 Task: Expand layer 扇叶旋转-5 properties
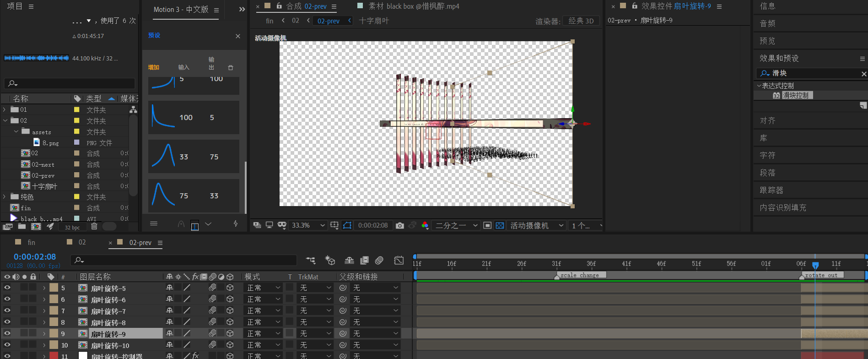[x=44, y=288]
